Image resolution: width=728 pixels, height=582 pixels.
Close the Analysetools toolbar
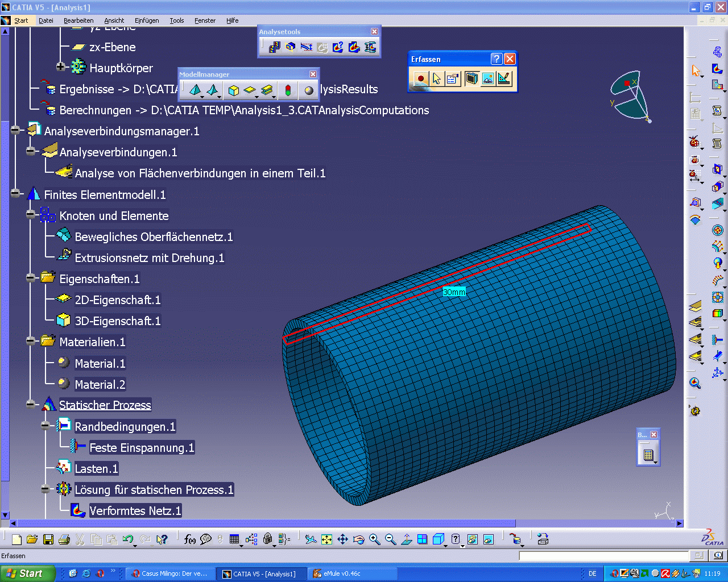[374, 32]
